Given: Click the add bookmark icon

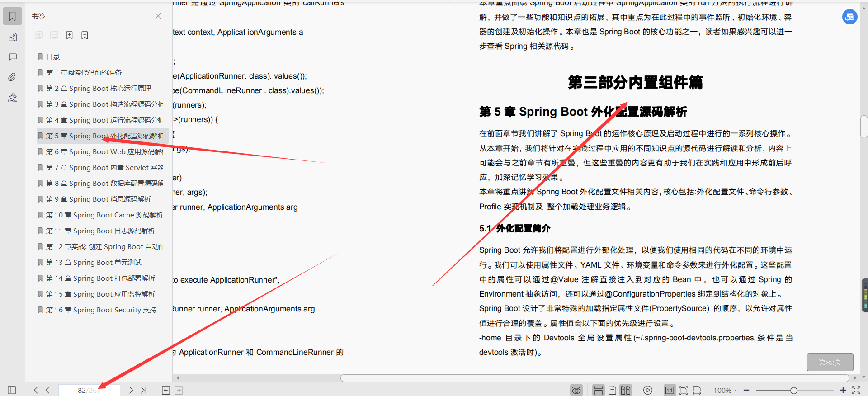Looking at the screenshot, I should pyautogui.click(x=69, y=35).
